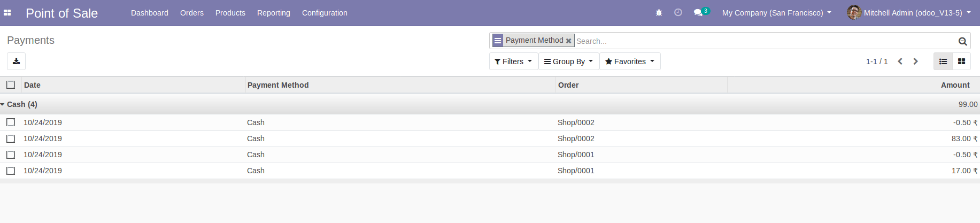The image size is (980, 223).
Task: Collapse the Cash (4) group
Action: click(19, 104)
